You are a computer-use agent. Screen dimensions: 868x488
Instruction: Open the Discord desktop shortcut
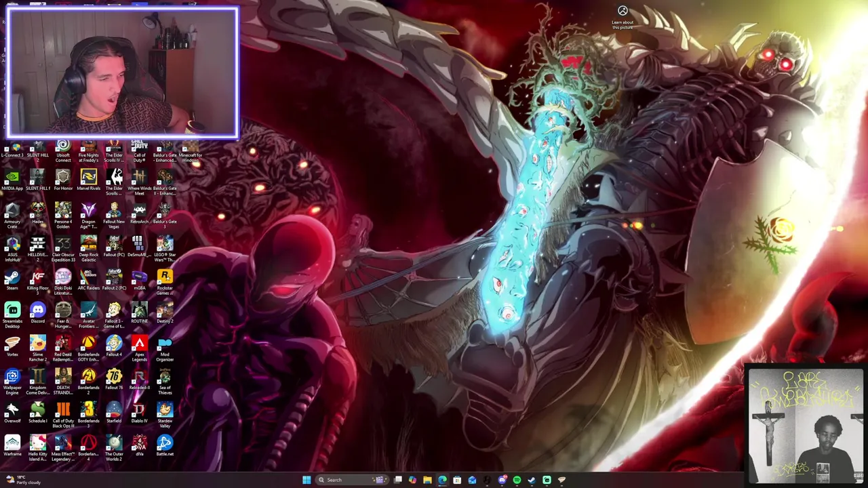pyautogui.click(x=37, y=313)
